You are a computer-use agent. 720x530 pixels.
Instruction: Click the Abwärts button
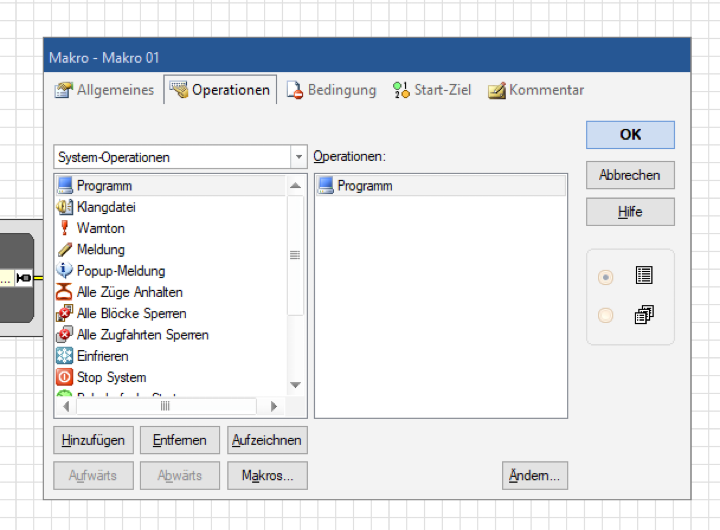point(180,475)
